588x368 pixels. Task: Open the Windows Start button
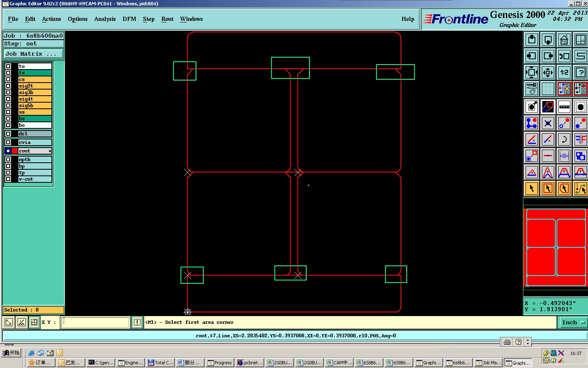[x=11, y=353]
